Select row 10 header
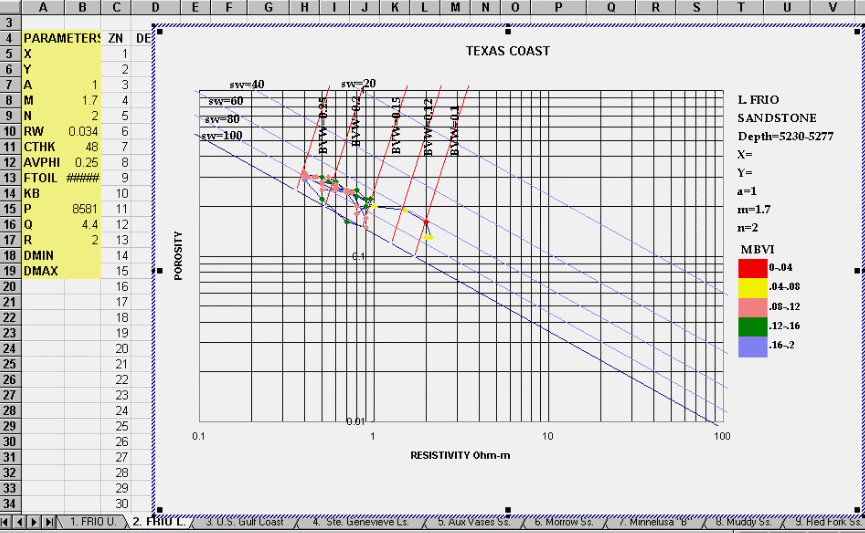The image size is (865, 533). (x=10, y=131)
